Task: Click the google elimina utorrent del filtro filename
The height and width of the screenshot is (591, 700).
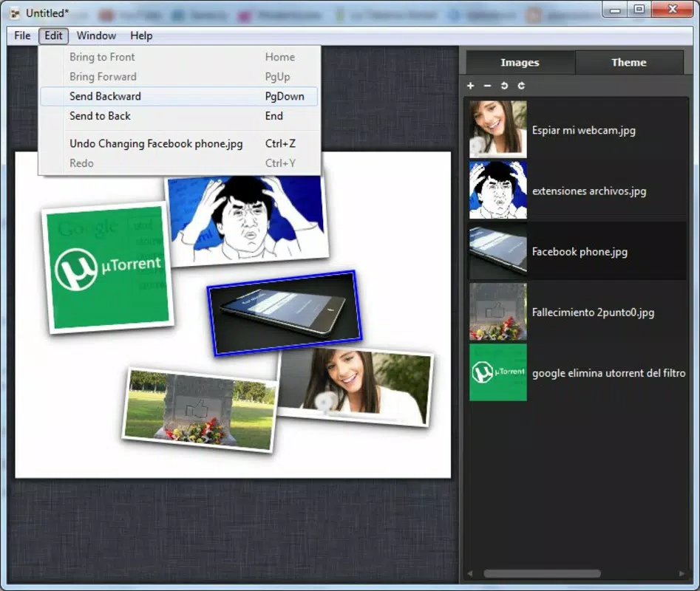Action: click(x=609, y=373)
